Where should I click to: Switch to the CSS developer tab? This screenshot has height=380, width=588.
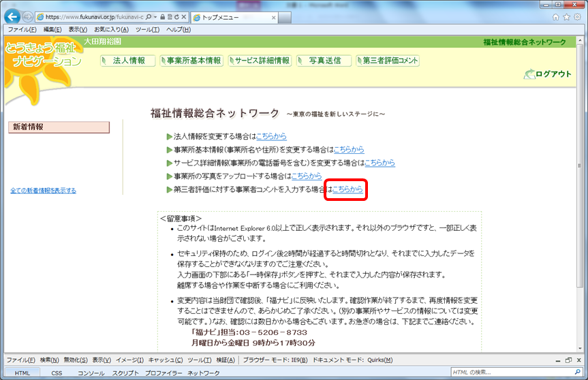click(57, 373)
